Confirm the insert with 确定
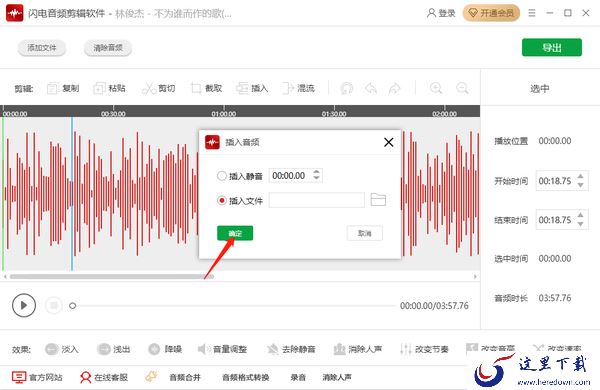Image resolution: width=600 pixels, height=390 pixels. (235, 233)
